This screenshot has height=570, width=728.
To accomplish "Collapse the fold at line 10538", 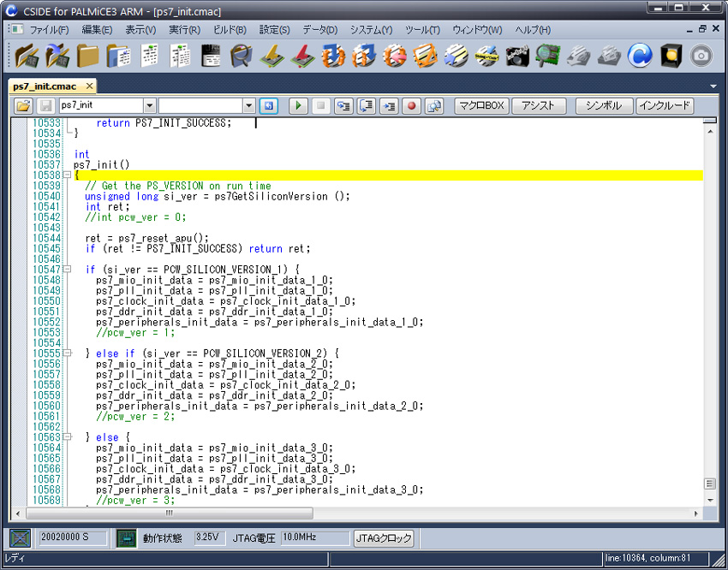I will [x=67, y=175].
